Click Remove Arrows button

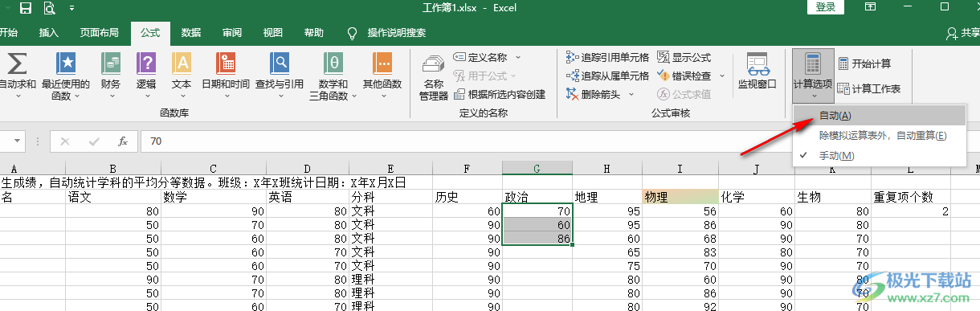[593, 94]
